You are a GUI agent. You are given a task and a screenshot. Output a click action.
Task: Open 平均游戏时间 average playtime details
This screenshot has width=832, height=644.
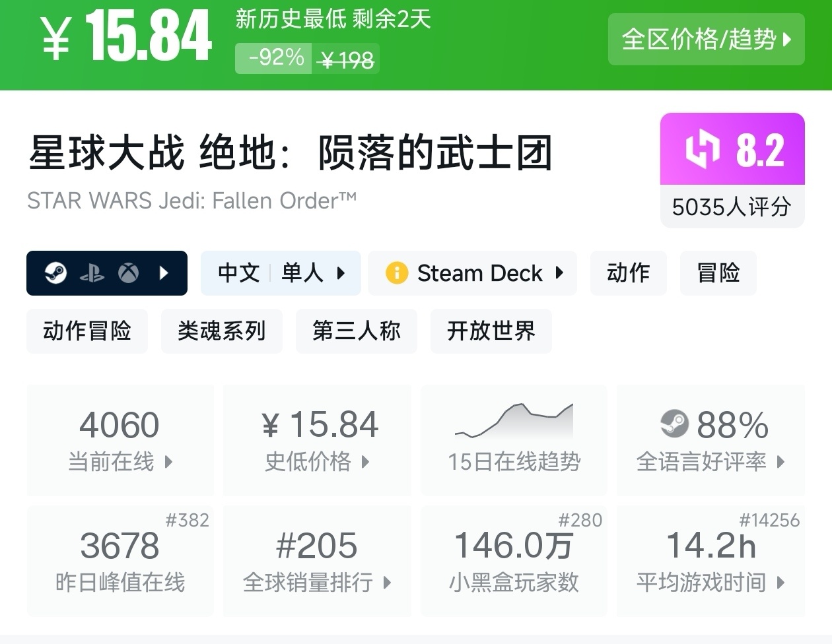point(711,561)
